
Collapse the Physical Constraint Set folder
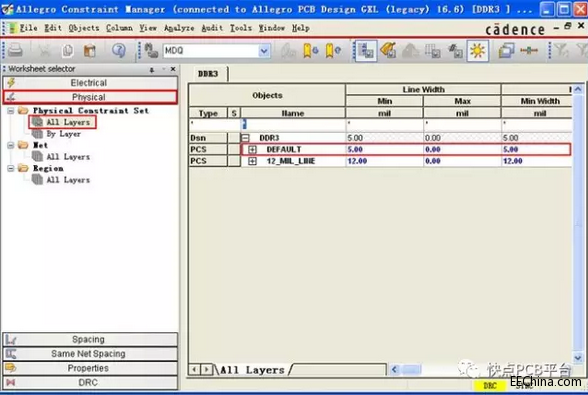[x=11, y=111]
